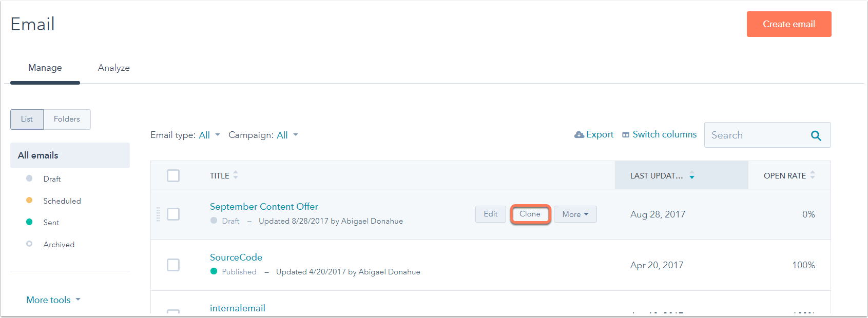Click the orange Scheduled status dot
Viewport: 868px width, 318px height.
pyautogui.click(x=29, y=201)
